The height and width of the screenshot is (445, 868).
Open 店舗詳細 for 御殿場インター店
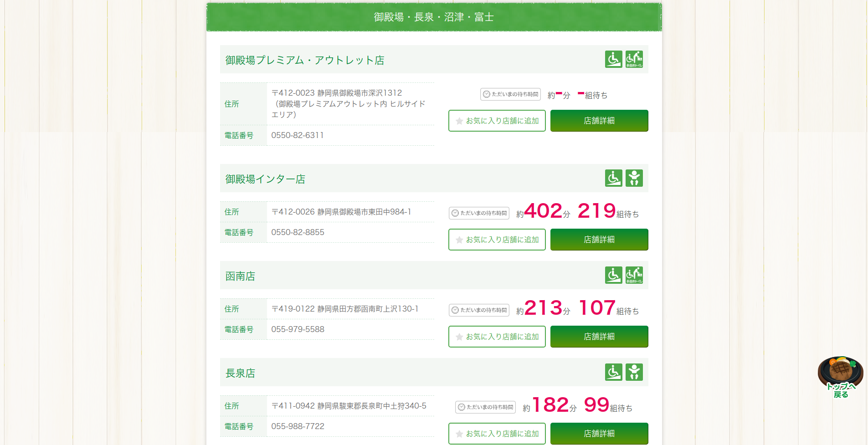pos(599,240)
